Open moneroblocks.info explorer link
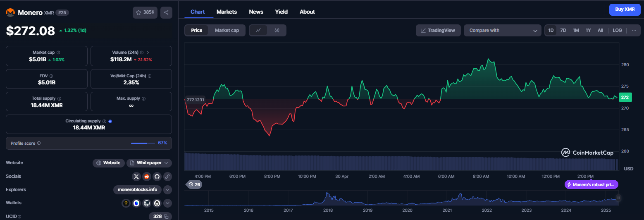This screenshot has width=644, height=220. [137, 190]
